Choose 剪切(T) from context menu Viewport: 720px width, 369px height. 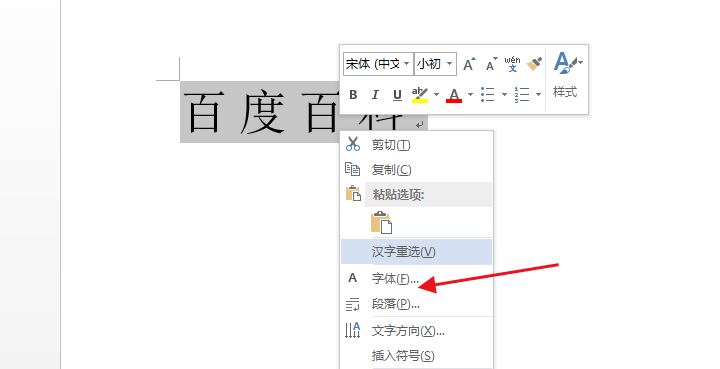(416, 145)
